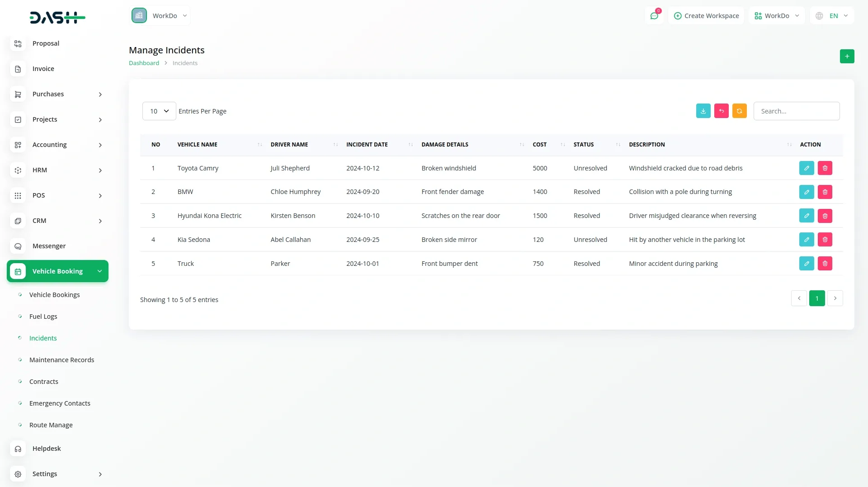Screen dimensions: 868x487
Task: Click the green add incident plus button
Action: click(847, 57)
